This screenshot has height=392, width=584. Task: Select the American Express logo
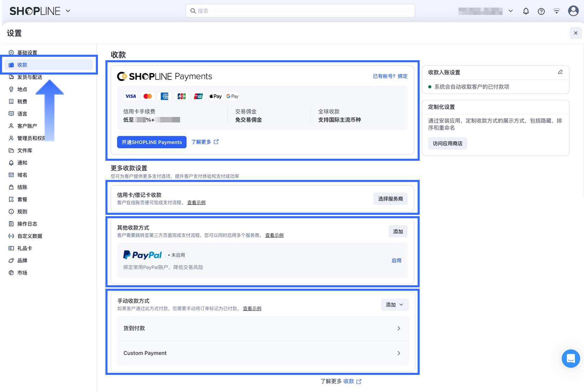(x=165, y=96)
